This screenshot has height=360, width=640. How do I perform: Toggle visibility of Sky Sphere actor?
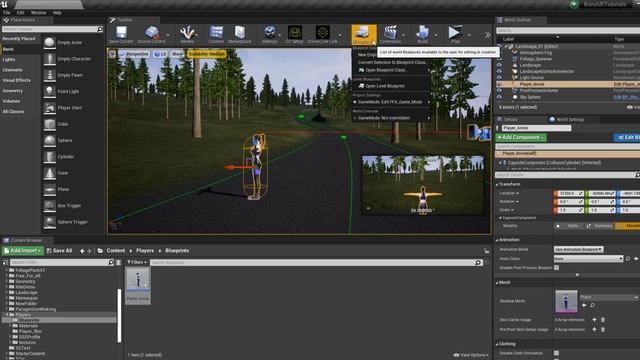(x=499, y=97)
